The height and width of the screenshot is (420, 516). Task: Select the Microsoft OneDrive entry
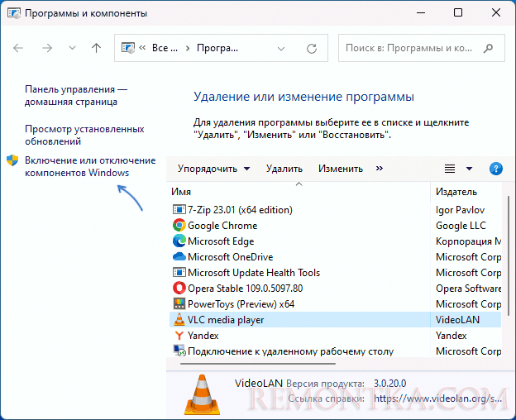(x=231, y=257)
